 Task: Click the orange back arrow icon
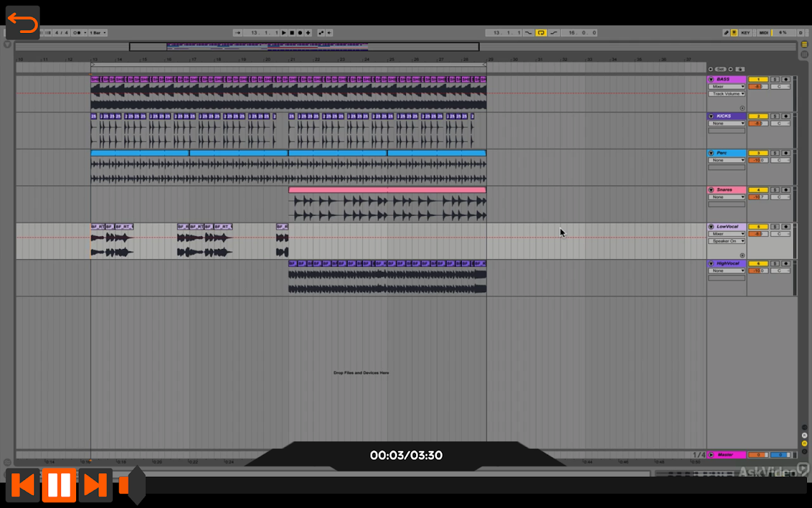click(x=23, y=23)
